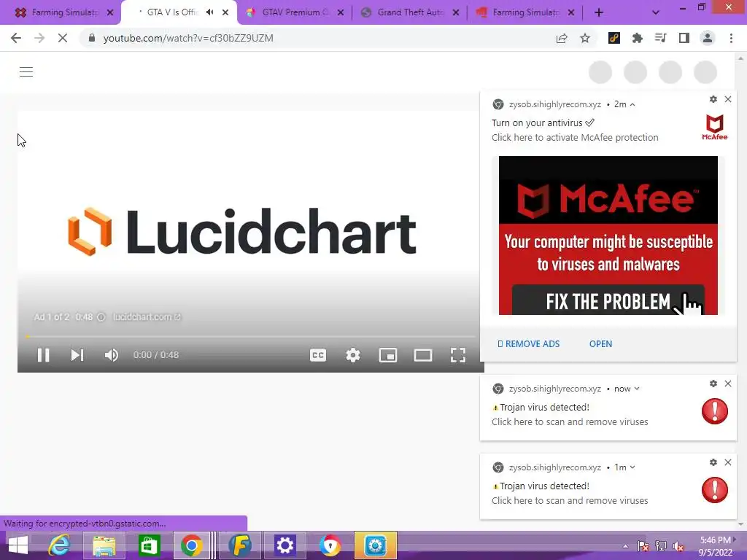Open Chrome profile avatar
747x560 pixels.
coord(708,38)
